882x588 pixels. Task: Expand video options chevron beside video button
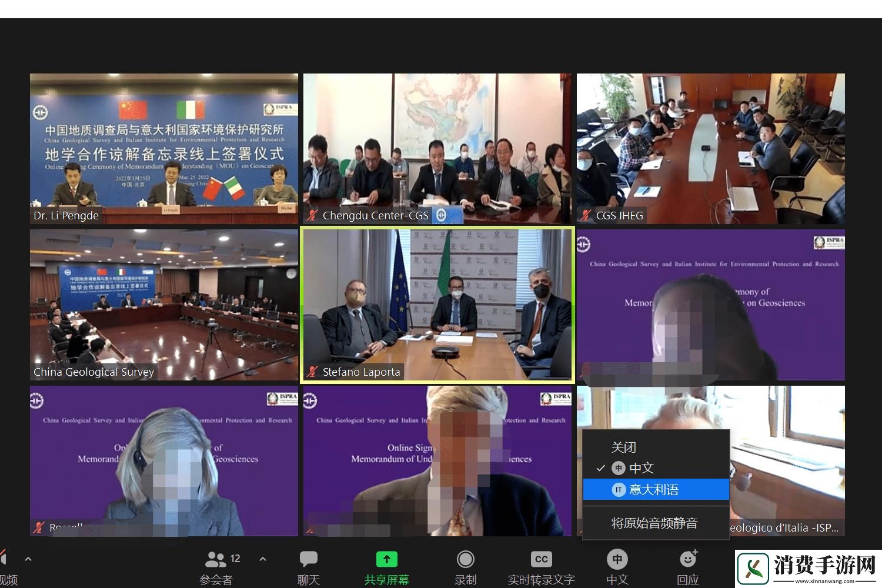click(x=28, y=559)
